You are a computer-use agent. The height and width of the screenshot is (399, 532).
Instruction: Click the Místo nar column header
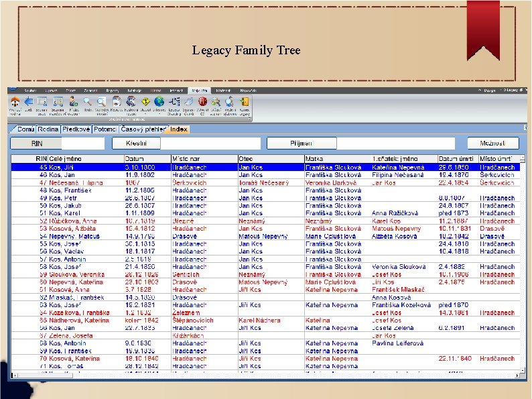pyautogui.click(x=204, y=158)
